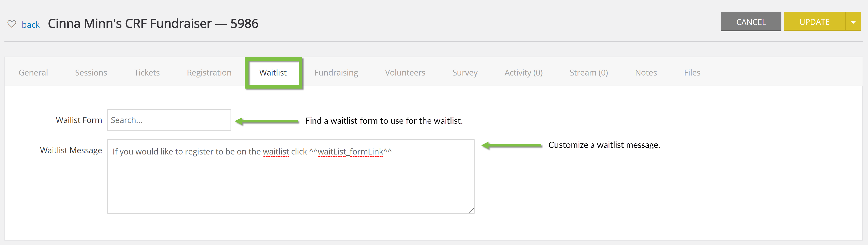Image resolution: width=868 pixels, height=245 pixels.
Task: Open the Notes tab
Action: click(646, 73)
